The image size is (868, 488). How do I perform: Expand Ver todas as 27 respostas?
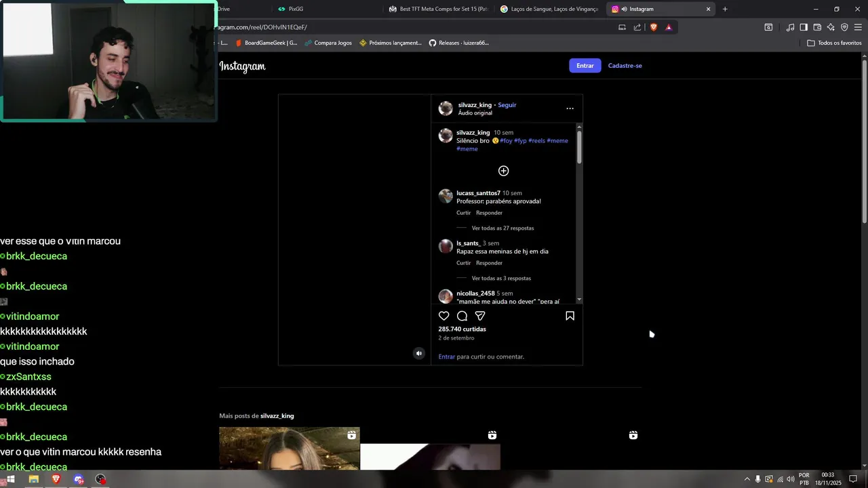pos(502,228)
